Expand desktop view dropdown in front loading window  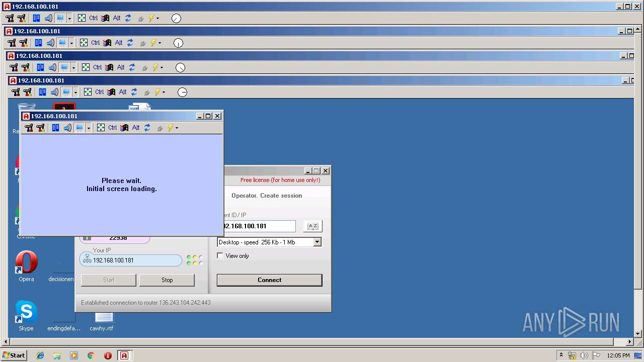(89, 128)
